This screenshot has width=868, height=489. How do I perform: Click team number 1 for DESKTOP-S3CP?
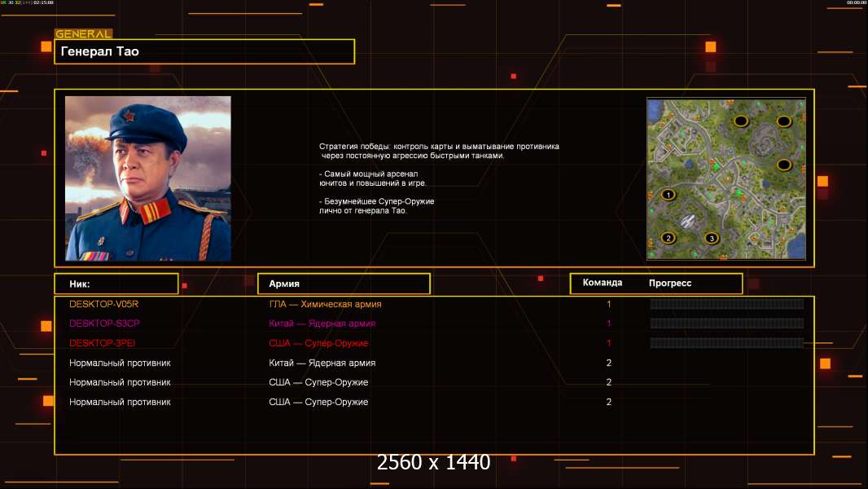click(609, 324)
